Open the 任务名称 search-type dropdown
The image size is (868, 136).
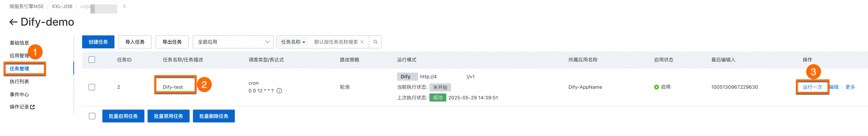click(x=293, y=42)
